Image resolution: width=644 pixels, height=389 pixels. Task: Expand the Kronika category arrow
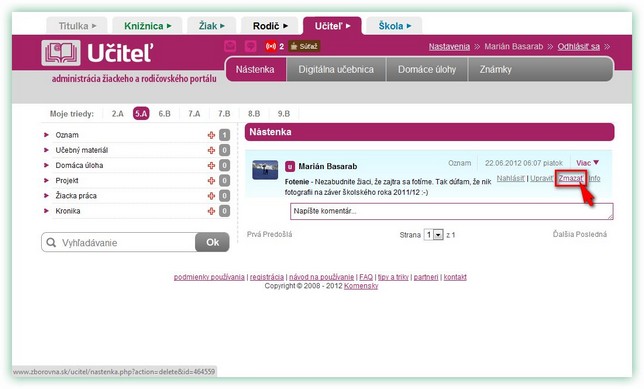pyautogui.click(x=46, y=211)
